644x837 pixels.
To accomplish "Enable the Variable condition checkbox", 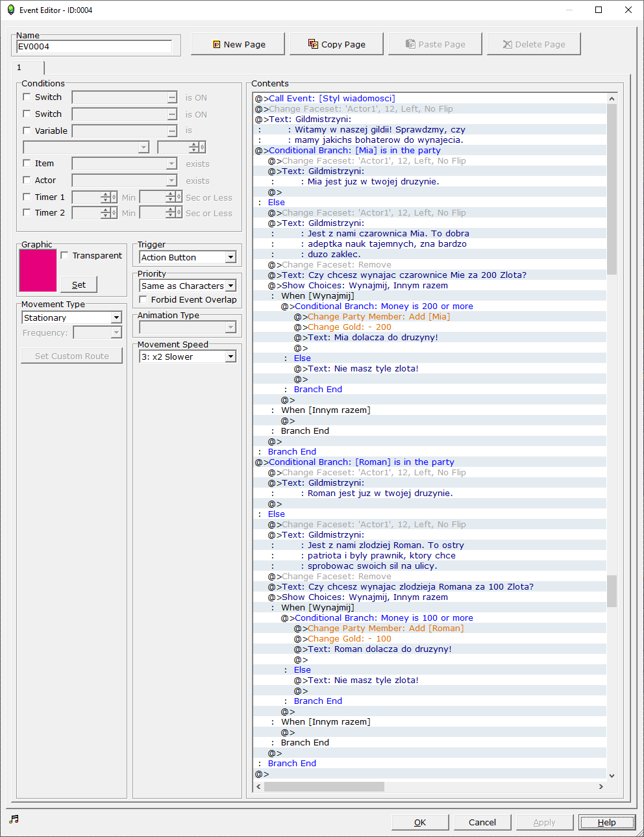I will click(x=27, y=131).
